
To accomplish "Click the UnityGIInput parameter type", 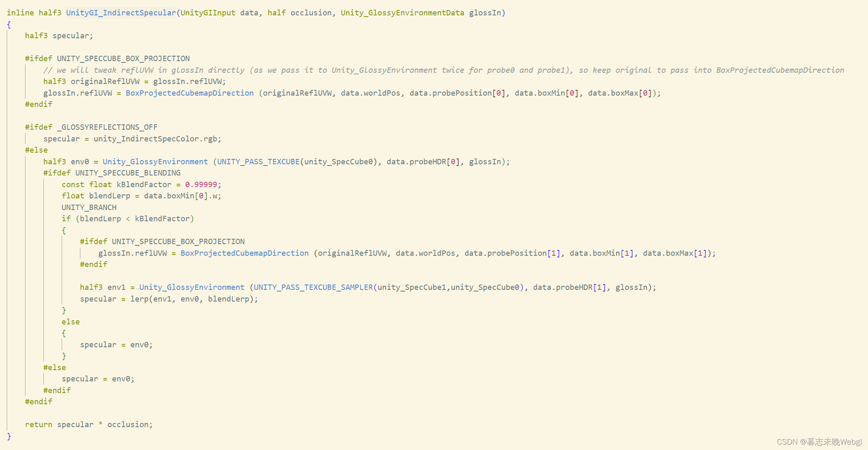I will click(208, 13).
